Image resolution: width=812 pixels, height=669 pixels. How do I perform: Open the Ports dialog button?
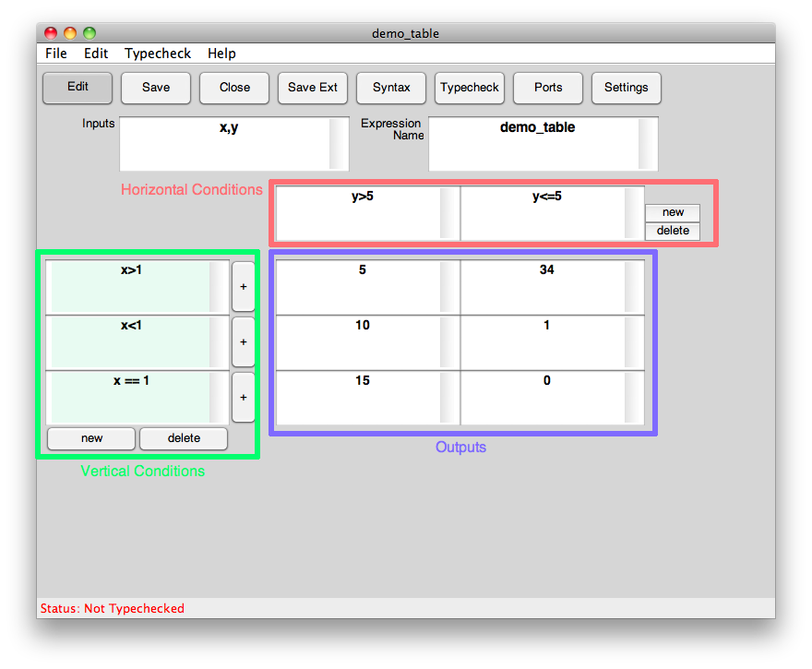(x=548, y=88)
